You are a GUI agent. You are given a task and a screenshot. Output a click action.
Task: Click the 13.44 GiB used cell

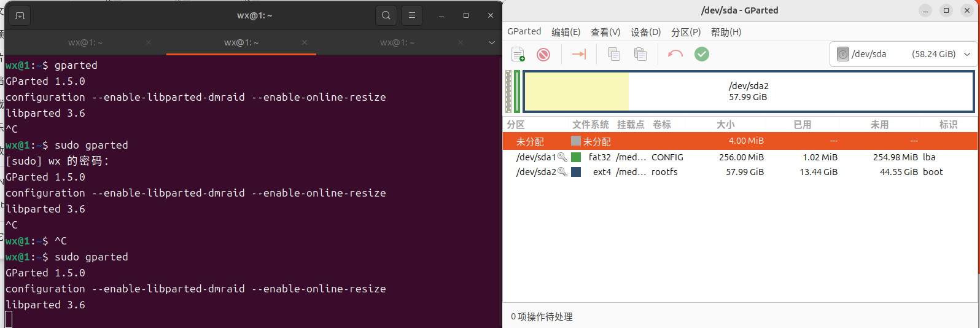[x=819, y=172]
